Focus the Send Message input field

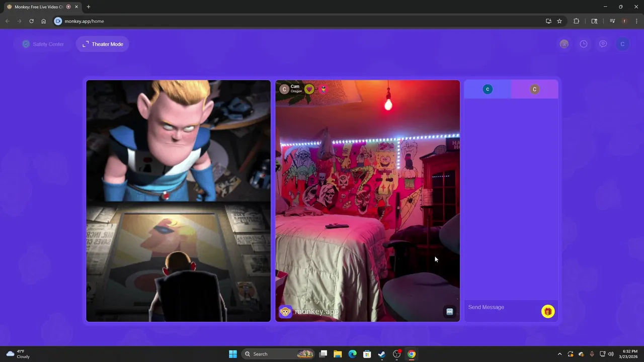(x=503, y=307)
